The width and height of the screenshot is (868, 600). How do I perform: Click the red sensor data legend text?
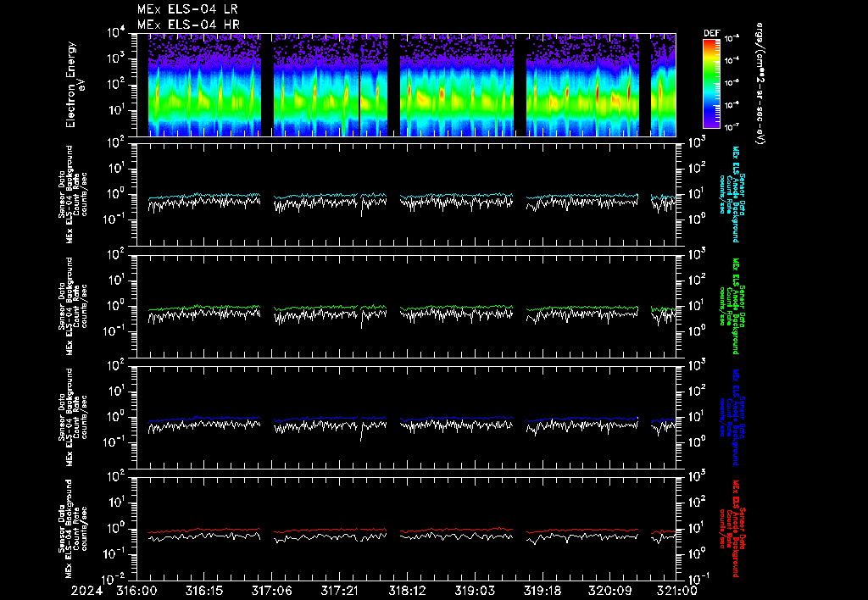[735, 527]
